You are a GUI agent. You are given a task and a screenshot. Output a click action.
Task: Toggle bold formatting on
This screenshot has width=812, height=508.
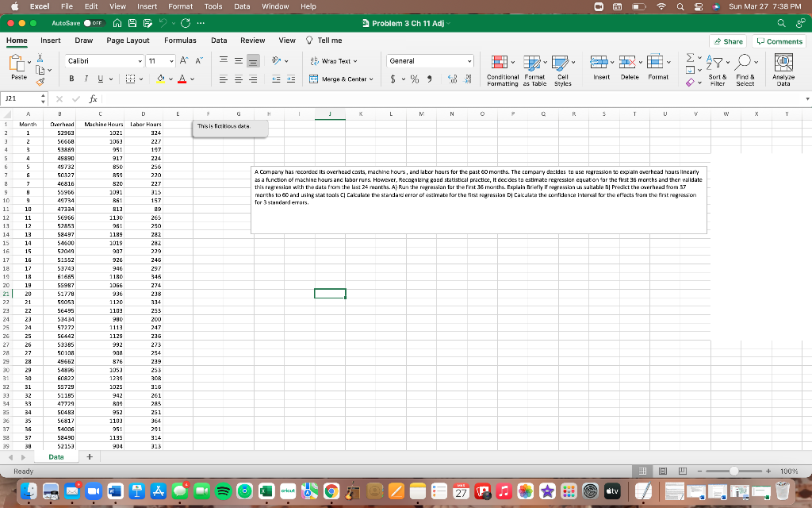[72, 79]
